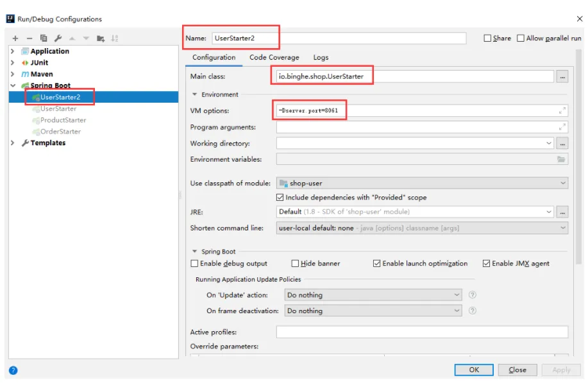The width and height of the screenshot is (588, 387).
Task: Open Working directory dropdown arrow
Action: point(549,143)
